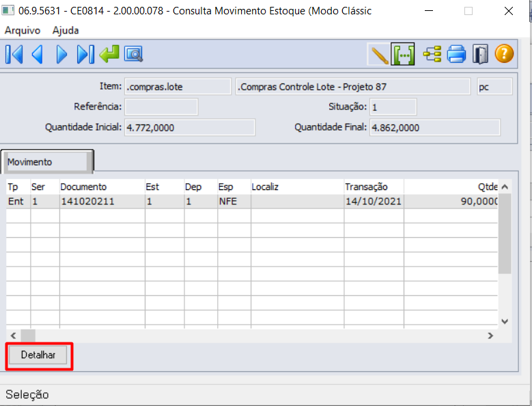The image size is (532, 406).
Task: Open the search magnifier icon
Action: [133, 54]
